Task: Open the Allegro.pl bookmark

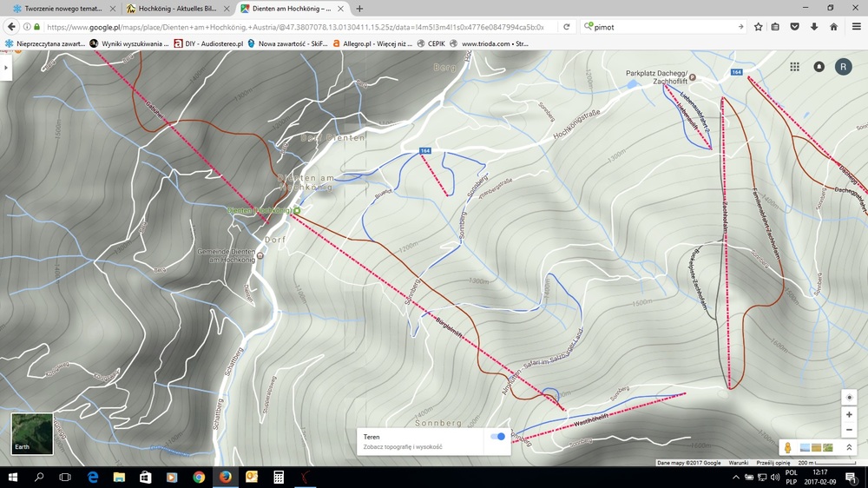Action: (372, 43)
